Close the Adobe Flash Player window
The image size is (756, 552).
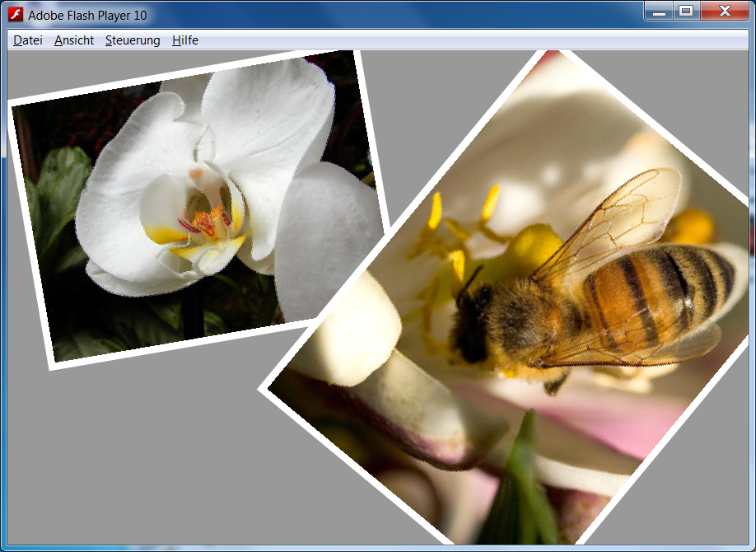tap(723, 11)
